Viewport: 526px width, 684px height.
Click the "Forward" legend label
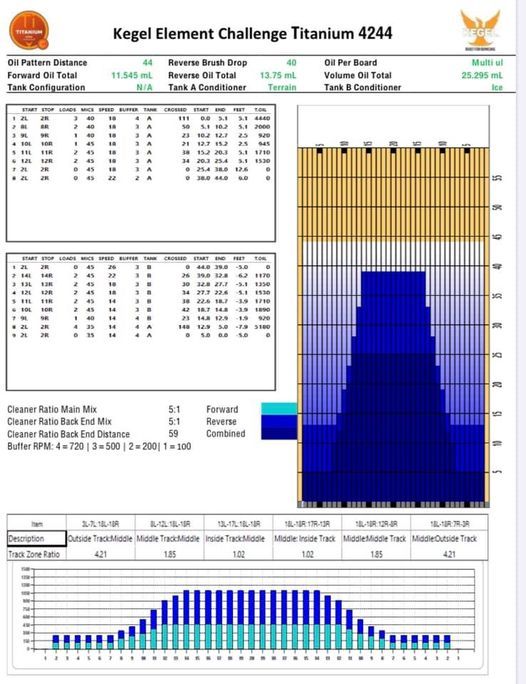coord(222,409)
